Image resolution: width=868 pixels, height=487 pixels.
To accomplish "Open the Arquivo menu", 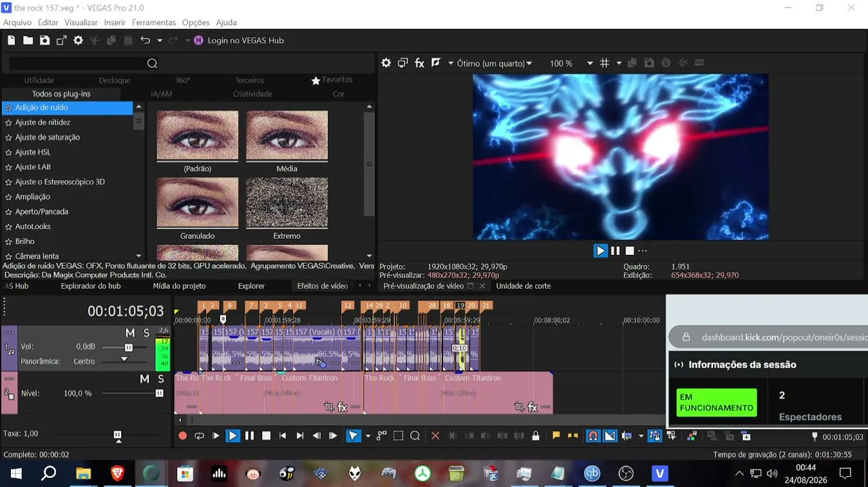I will click(18, 22).
